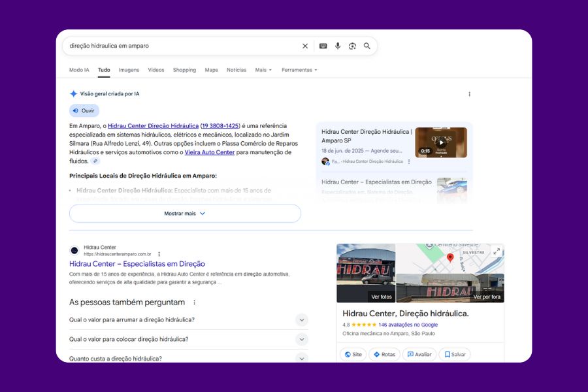This screenshot has width=588, height=392.
Task: Visit the business via the Site button
Action: click(353, 355)
